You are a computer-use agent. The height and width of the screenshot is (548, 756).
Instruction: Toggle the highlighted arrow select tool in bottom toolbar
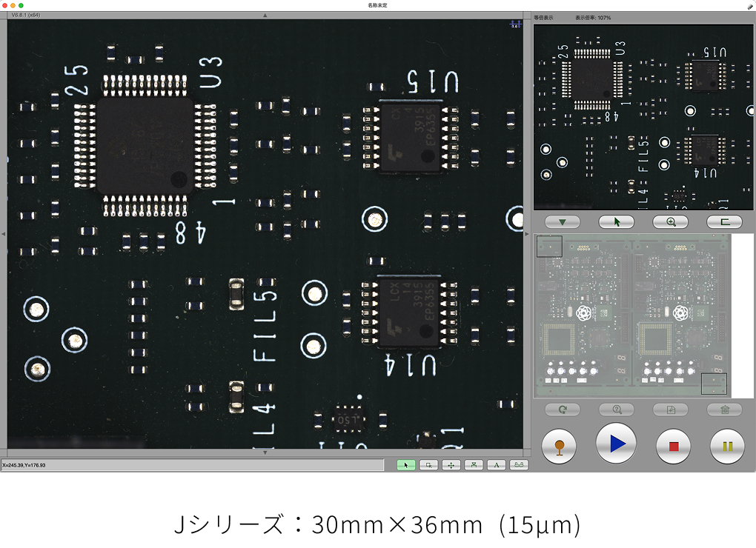406,465
